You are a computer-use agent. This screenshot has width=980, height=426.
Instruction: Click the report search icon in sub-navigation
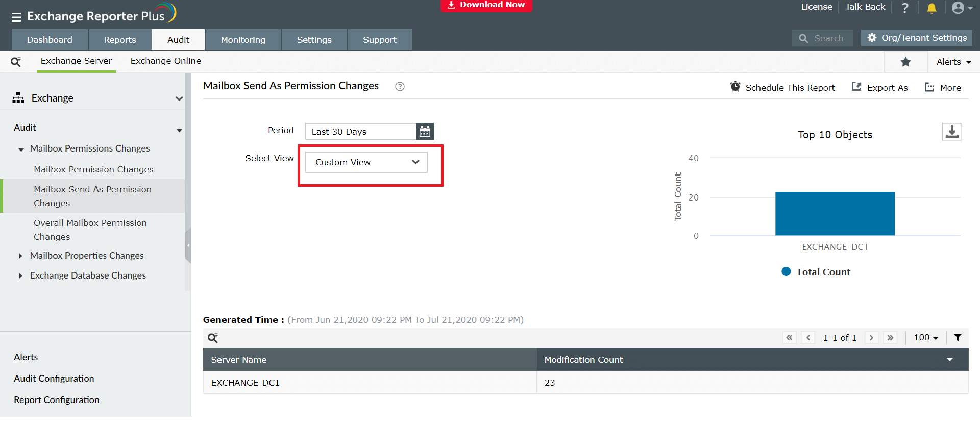coord(16,62)
